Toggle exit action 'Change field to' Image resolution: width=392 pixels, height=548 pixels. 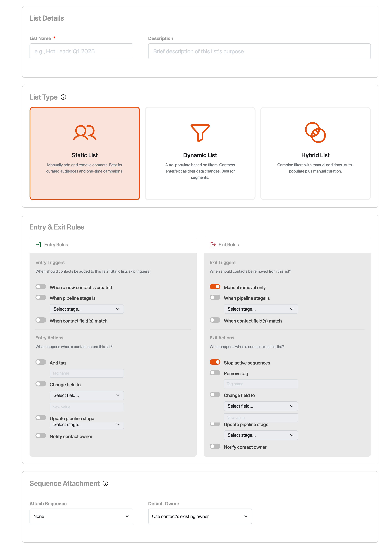click(x=215, y=394)
